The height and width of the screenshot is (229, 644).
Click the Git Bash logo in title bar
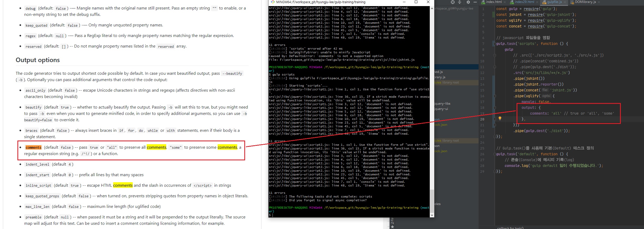(273, 2)
